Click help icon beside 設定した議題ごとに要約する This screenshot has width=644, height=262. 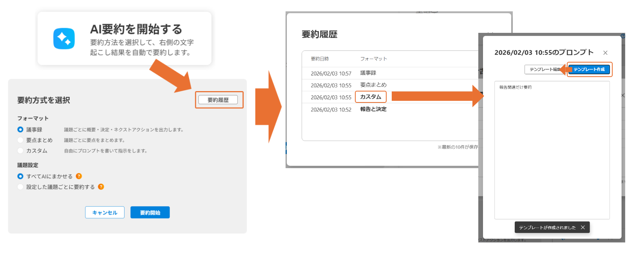101,187
